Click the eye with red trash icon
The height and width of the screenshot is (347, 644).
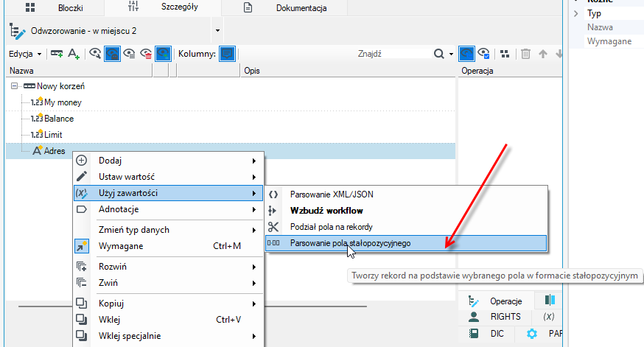point(146,54)
